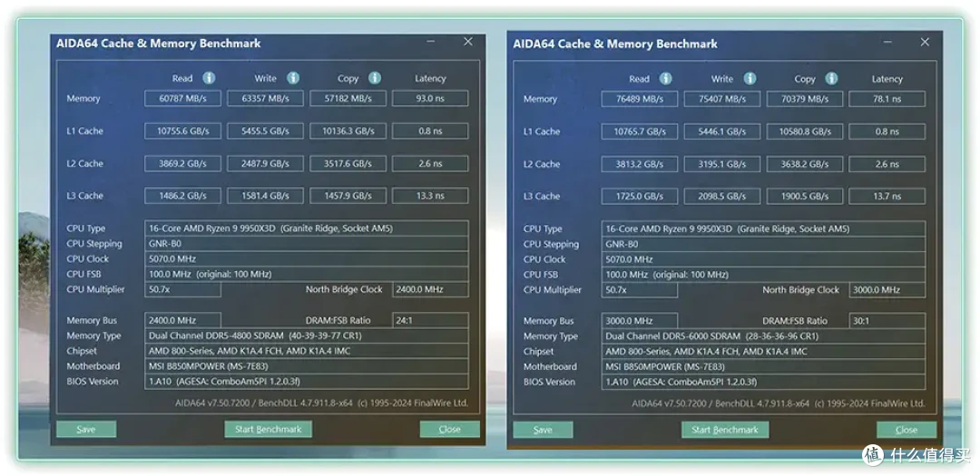Image resolution: width=980 pixels, height=476 pixels.
Task: Click Save button in left window
Action: point(86,429)
